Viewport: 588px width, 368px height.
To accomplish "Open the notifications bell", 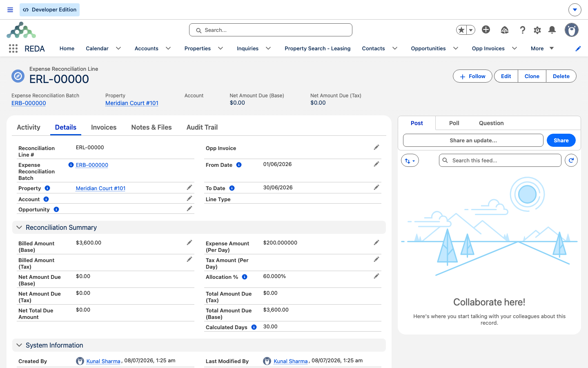I will (552, 30).
